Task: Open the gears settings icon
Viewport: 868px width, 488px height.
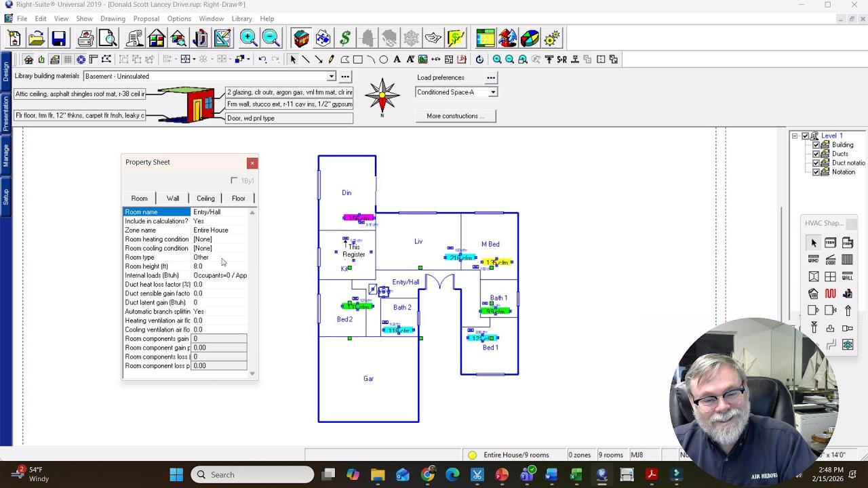Action: pyautogui.click(x=552, y=38)
